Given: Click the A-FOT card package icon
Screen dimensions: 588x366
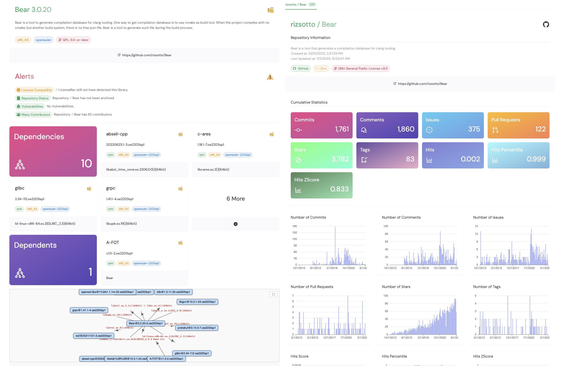Looking at the screenshot, I should 181,243.
